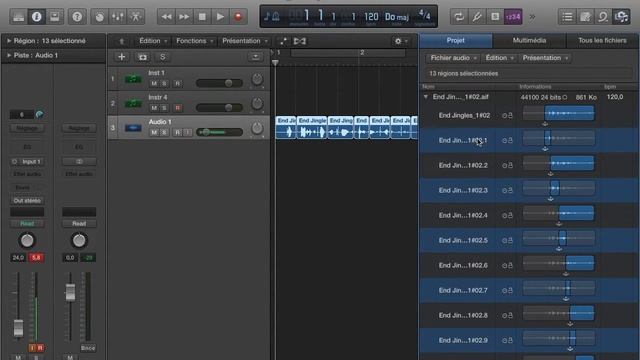The image size is (640, 360).
Task: Open the Note Pads button
Action: [x=585, y=17]
